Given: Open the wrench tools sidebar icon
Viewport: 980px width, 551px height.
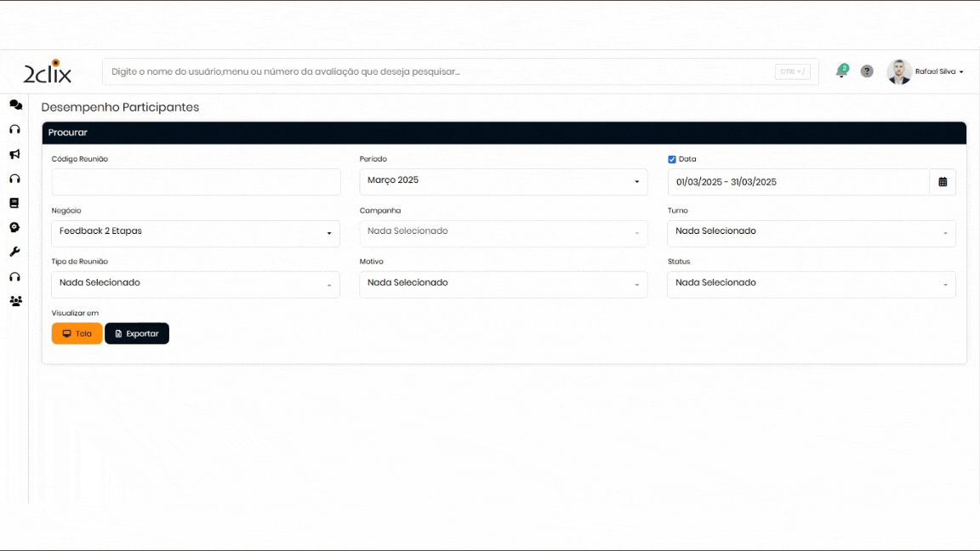Looking at the screenshot, I should pyautogui.click(x=14, y=253).
